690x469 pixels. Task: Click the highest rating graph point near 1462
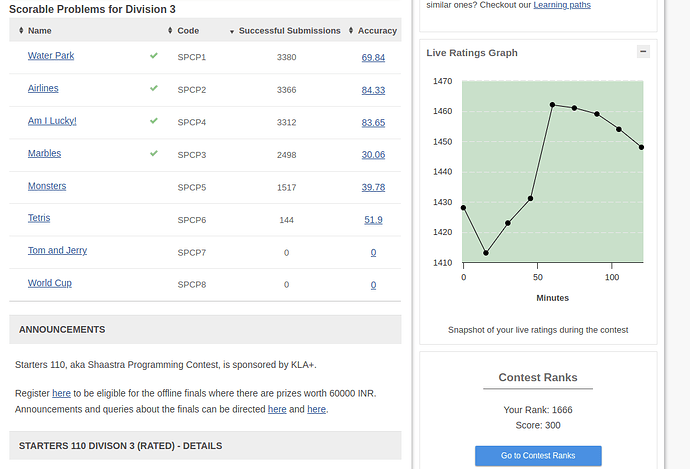[552, 105]
